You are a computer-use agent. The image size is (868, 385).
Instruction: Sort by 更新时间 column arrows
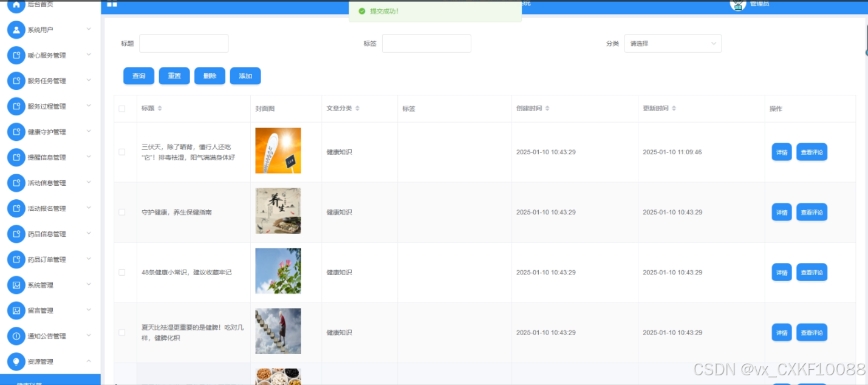click(x=674, y=109)
